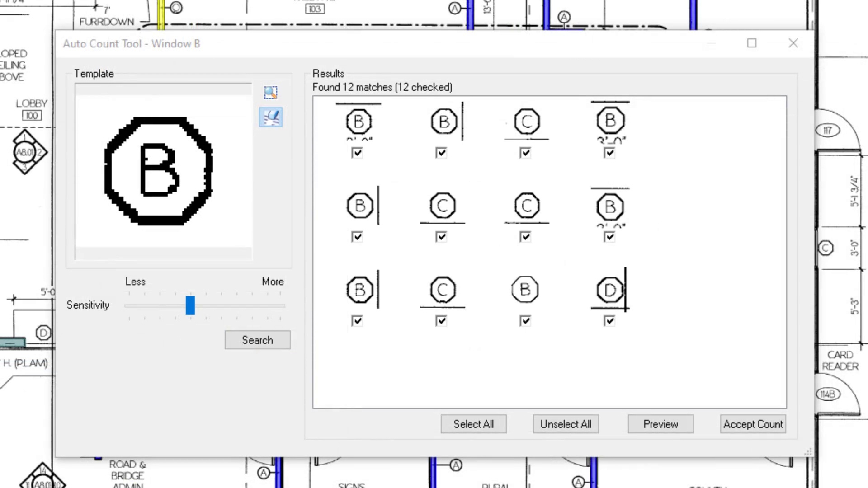Toggle the template eraser tool icon
This screenshot has width=868, height=488.
pyautogui.click(x=270, y=117)
